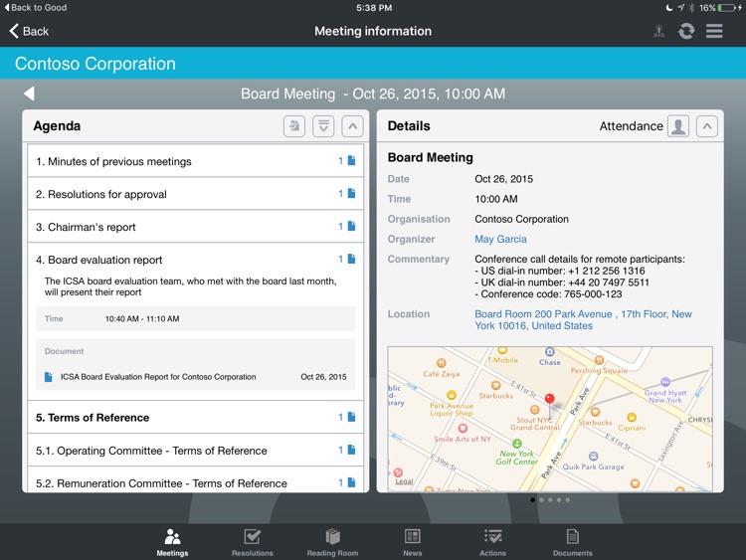Click document date Oct 26, 2015
The width and height of the screenshot is (746, 560).
[x=323, y=377]
